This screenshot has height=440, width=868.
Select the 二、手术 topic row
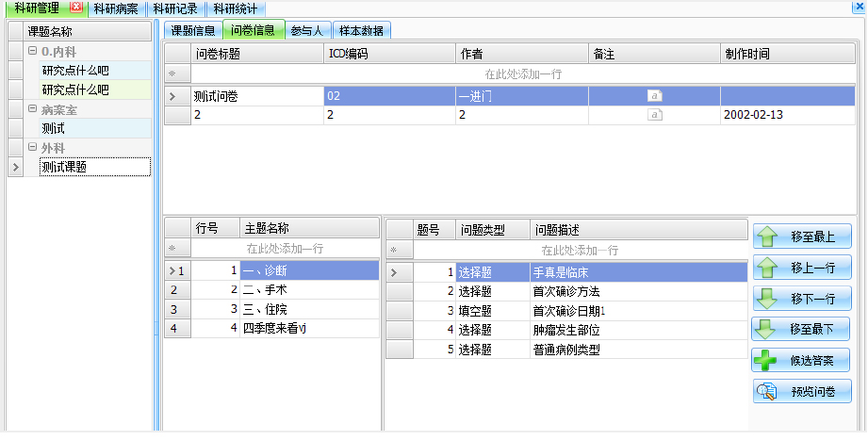[x=283, y=290]
